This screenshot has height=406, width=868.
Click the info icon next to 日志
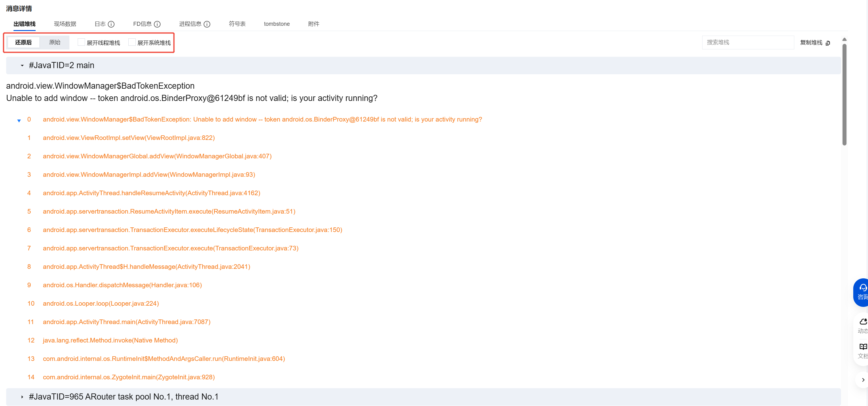coord(111,24)
